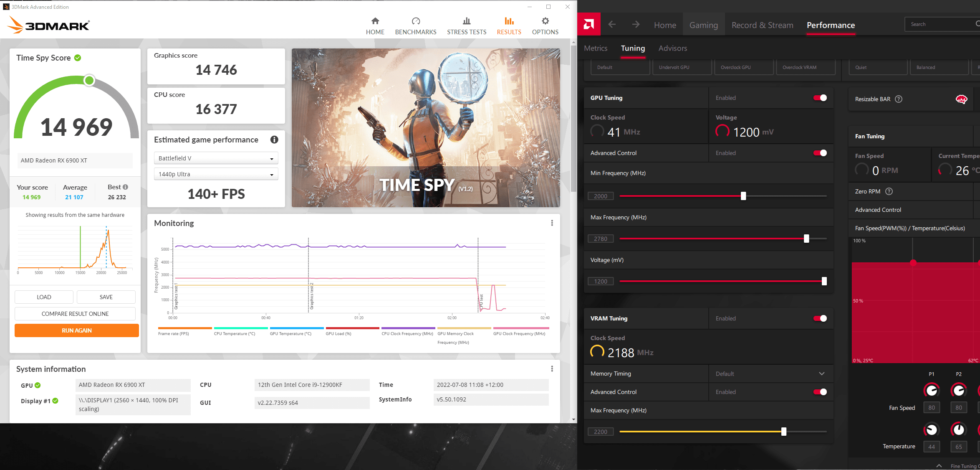Open the Battlefield V game dropdown
The image size is (980, 470).
pos(216,158)
